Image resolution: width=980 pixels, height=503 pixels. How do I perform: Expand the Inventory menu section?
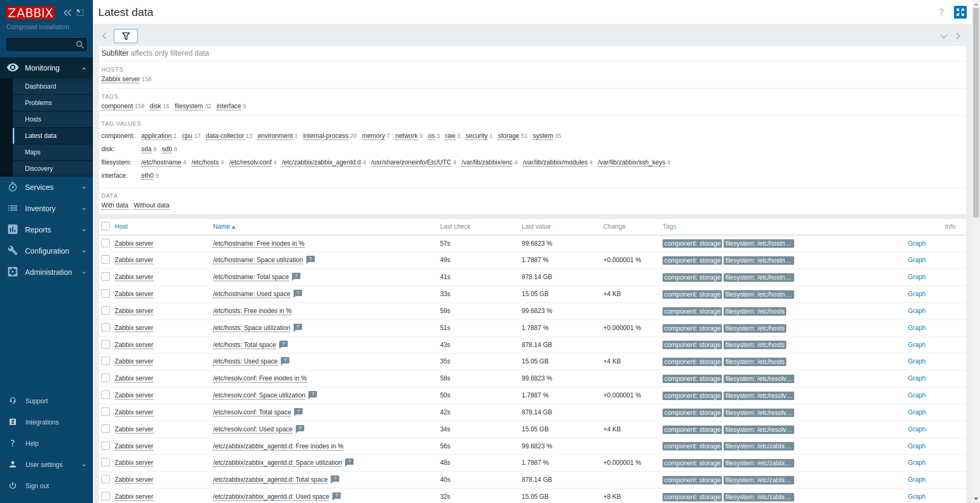click(x=84, y=209)
